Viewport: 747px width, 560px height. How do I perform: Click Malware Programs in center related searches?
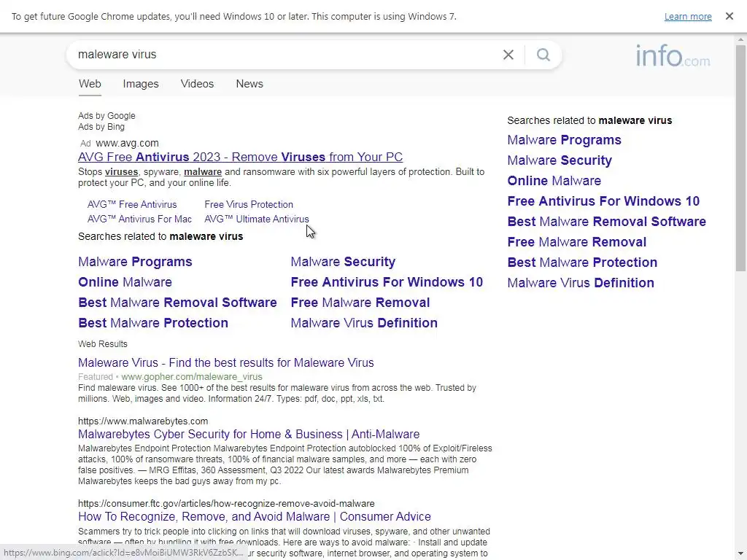click(x=135, y=262)
